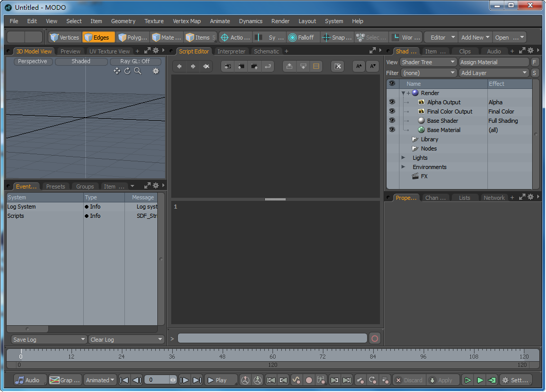Open the Shader Tree view dropdown
This screenshot has width=546, height=392.
click(x=428, y=62)
